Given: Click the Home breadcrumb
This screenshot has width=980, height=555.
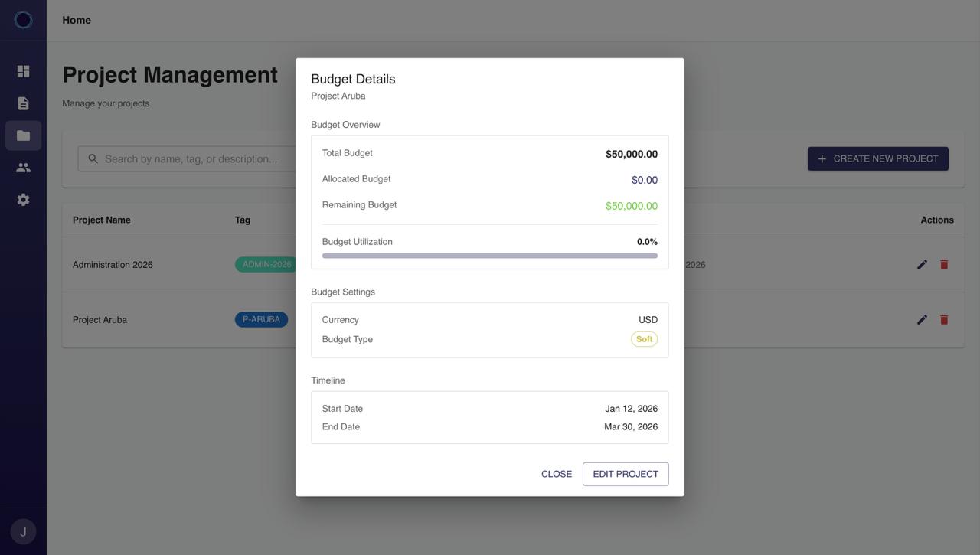Looking at the screenshot, I should [77, 20].
